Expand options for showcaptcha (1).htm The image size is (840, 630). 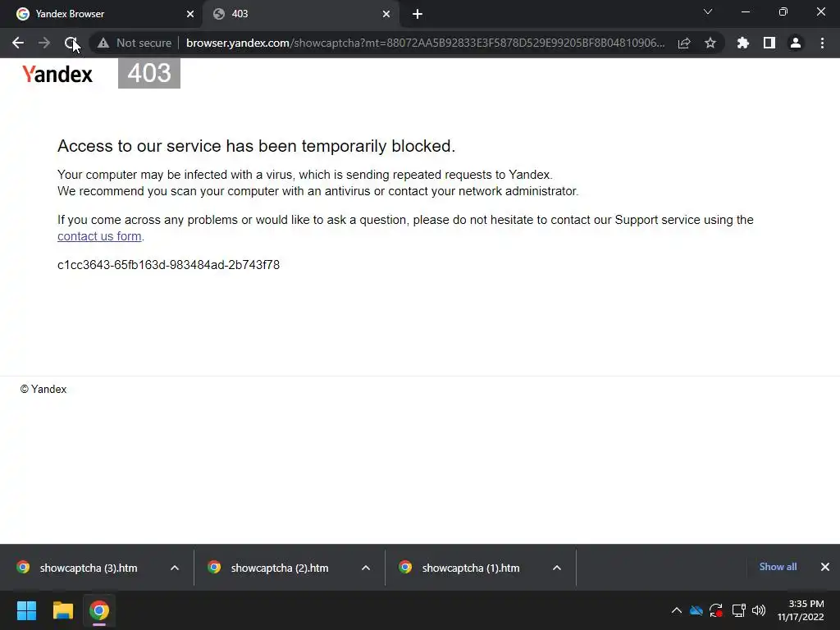[x=557, y=568]
